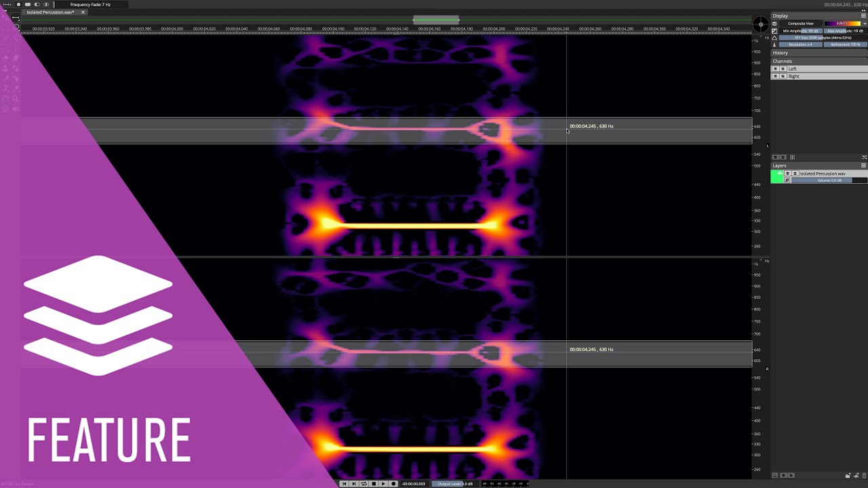
Task: Click the skip to start transport button
Action: (344, 484)
